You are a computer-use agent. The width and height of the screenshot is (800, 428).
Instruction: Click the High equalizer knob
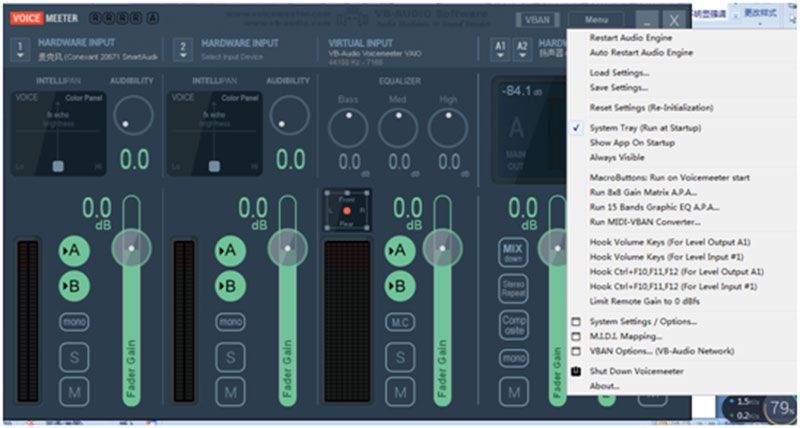[x=448, y=128]
